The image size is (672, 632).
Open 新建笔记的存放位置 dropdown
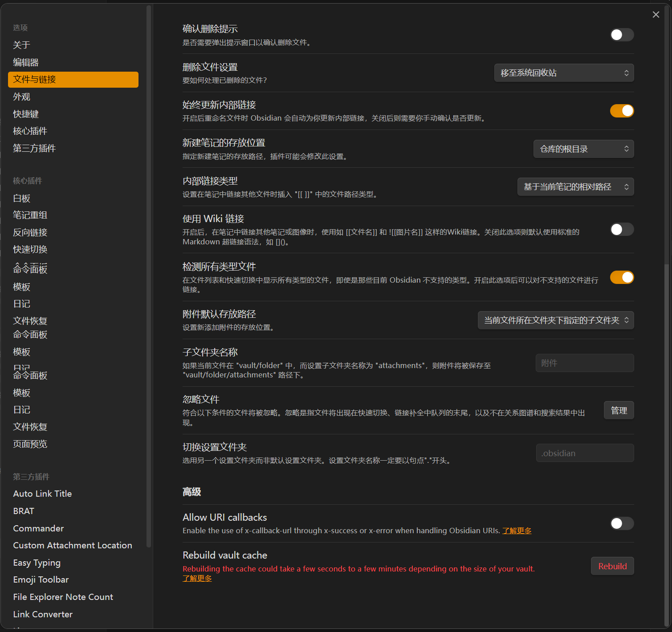pyautogui.click(x=583, y=149)
